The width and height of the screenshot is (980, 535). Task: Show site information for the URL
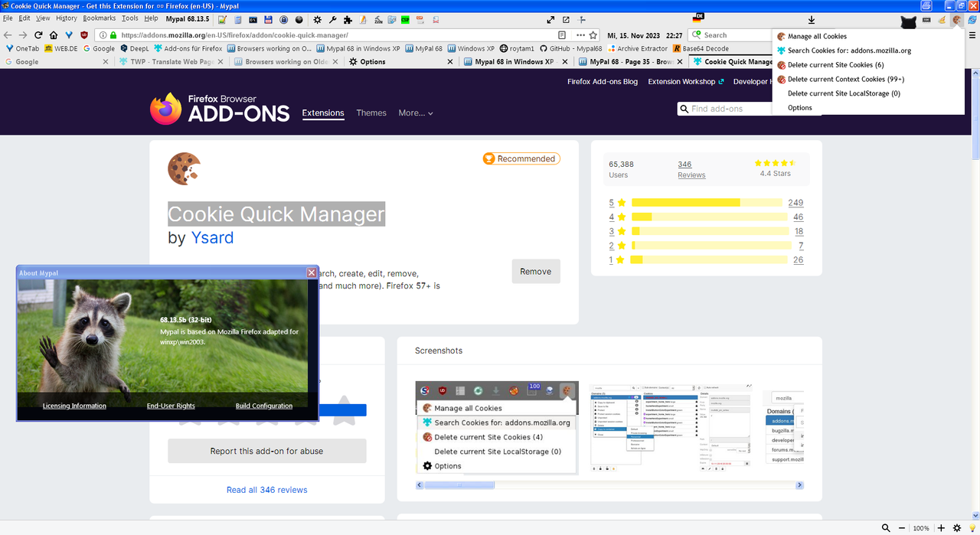(102, 35)
